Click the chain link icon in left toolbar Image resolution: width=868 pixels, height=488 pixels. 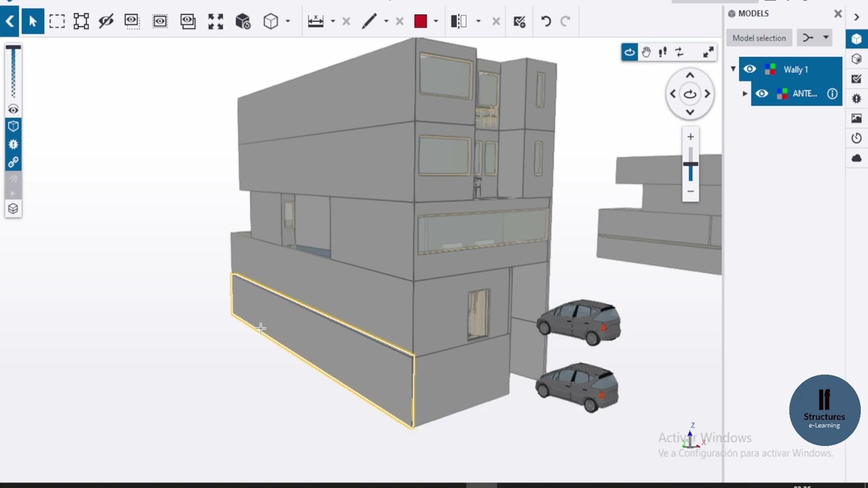[x=13, y=163]
